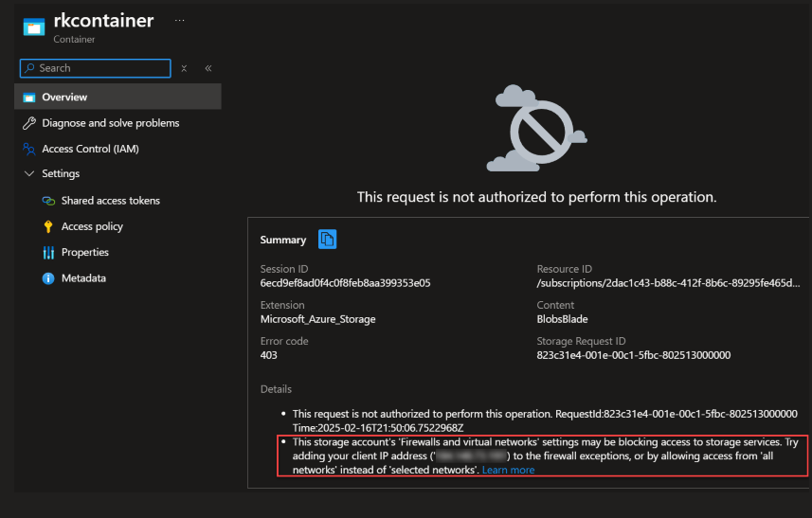Open more options ellipsis beside rkcontainer
Viewport: 812px width, 518px height.
point(180,21)
